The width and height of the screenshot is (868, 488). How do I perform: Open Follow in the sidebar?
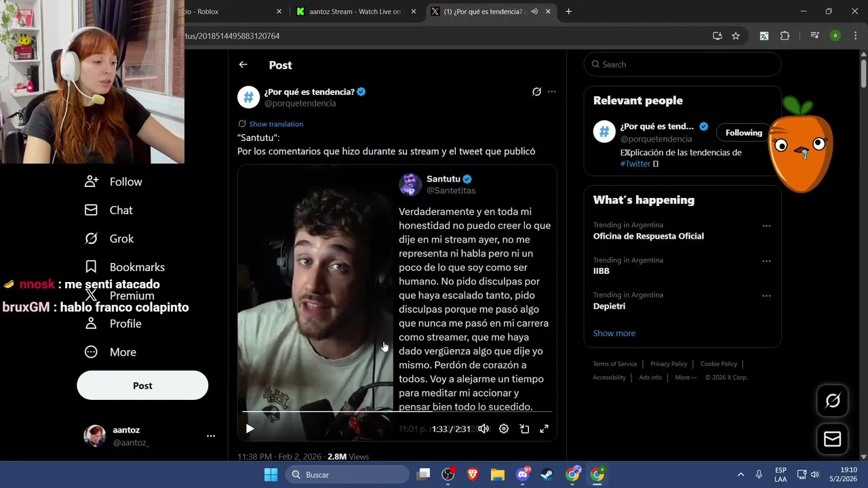pos(113,182)
